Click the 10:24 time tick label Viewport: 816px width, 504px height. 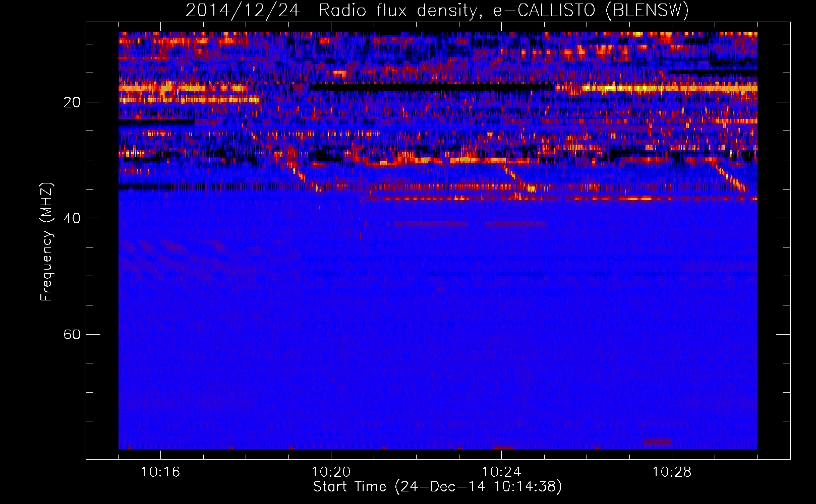click(x=501, y=472)
